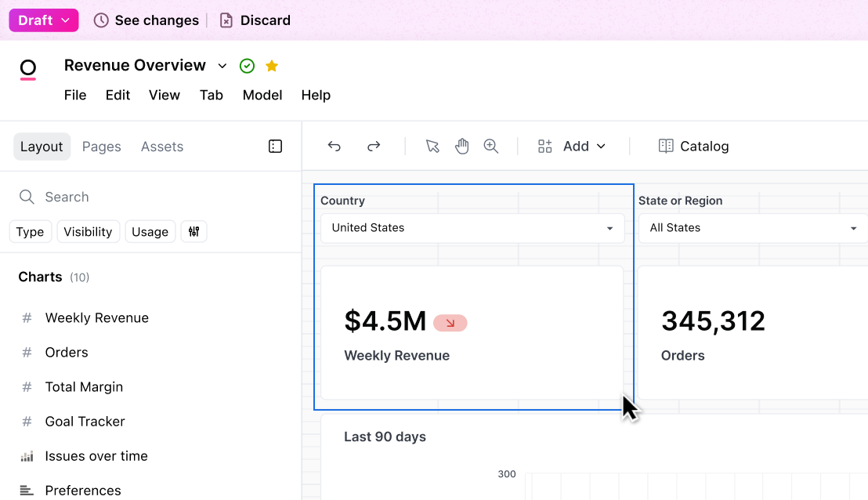The image size is (868, 500).
Task: Open the Model menu
Action: 262,95
